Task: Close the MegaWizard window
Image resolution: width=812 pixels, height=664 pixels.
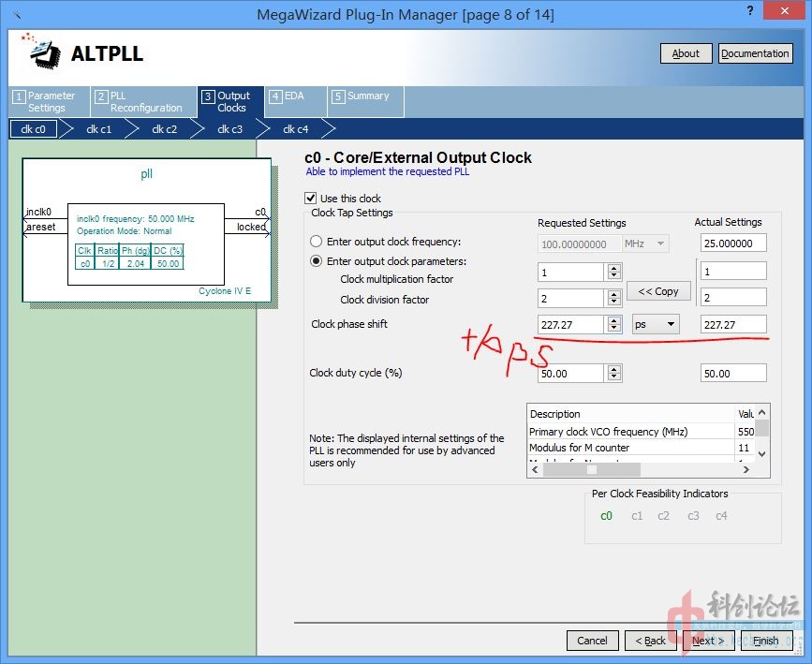Action: pos(785,10)
